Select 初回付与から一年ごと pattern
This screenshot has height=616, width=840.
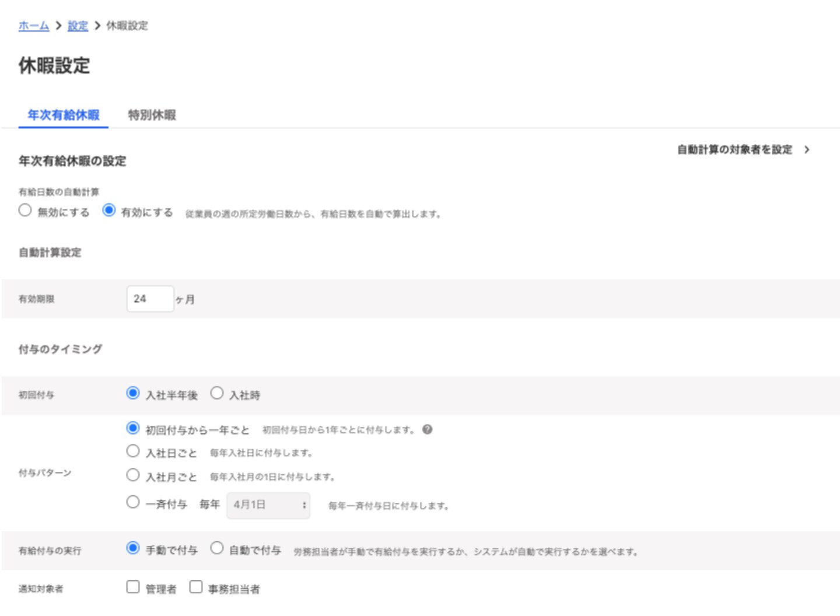133,428
